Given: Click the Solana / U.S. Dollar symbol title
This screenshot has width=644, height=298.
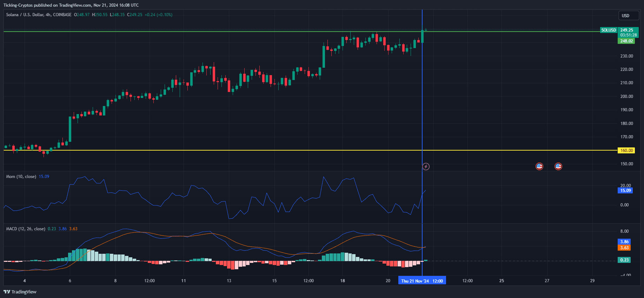Looking at the screenshot, I should point(39,15).
